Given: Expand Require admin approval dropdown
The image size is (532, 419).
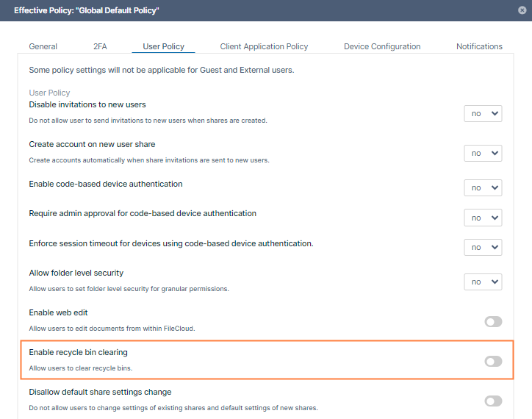Looking at the screenshot, I should click(x=483, y=218).
